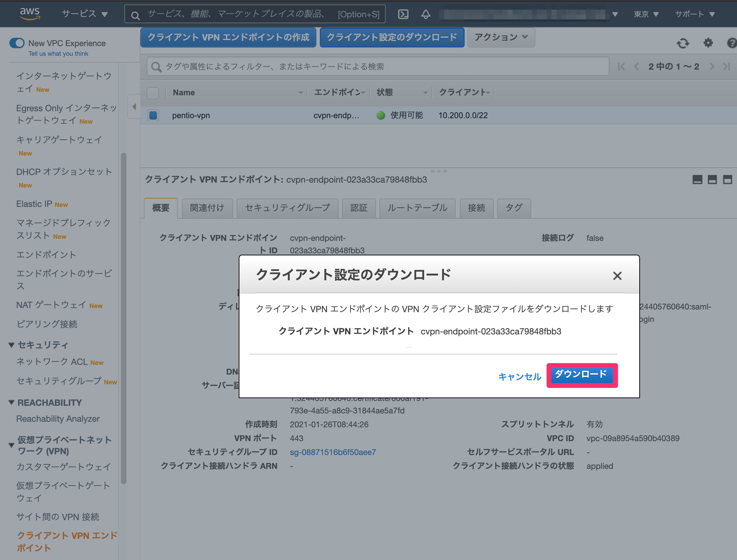Click the ダウンロード button in dialog

pyautogui.click(x=582, y=375)
